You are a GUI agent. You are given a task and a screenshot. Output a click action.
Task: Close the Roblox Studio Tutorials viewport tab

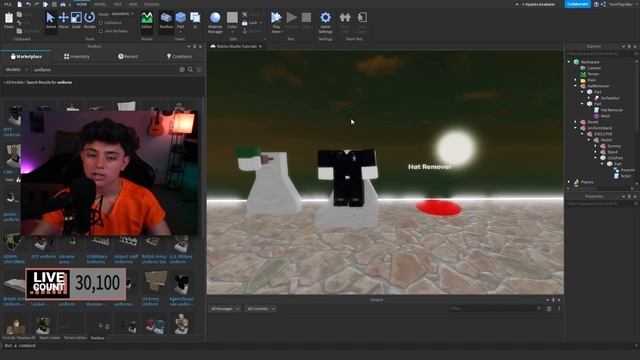[260, 47]
